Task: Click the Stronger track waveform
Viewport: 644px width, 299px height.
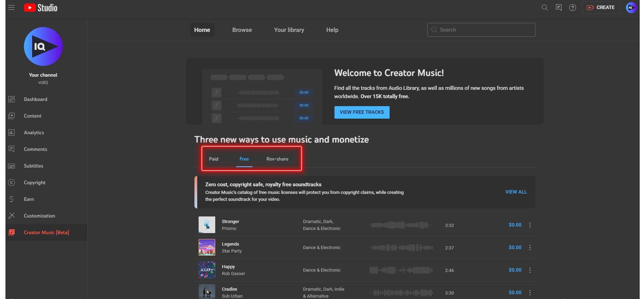Action: click(401, 225)
